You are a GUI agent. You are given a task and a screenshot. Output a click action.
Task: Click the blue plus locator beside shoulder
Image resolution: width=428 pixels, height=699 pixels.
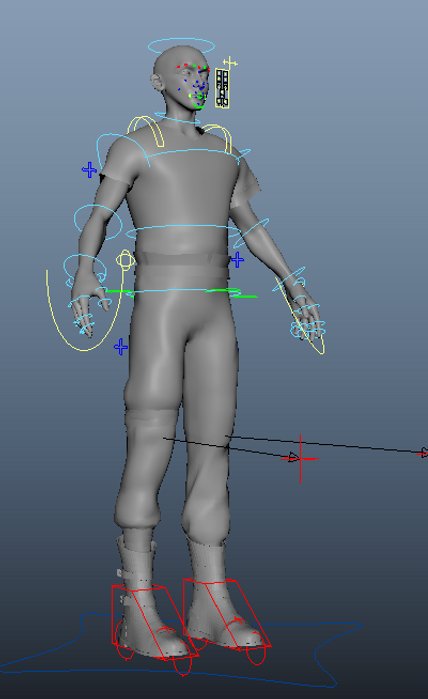click(x=90, y=170)
